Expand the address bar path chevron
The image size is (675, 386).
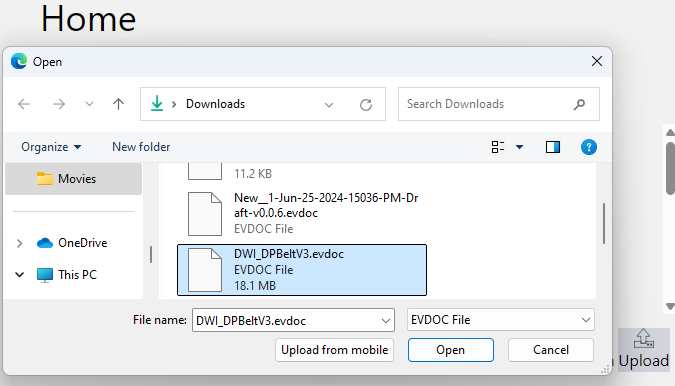[x=174, y=104]
